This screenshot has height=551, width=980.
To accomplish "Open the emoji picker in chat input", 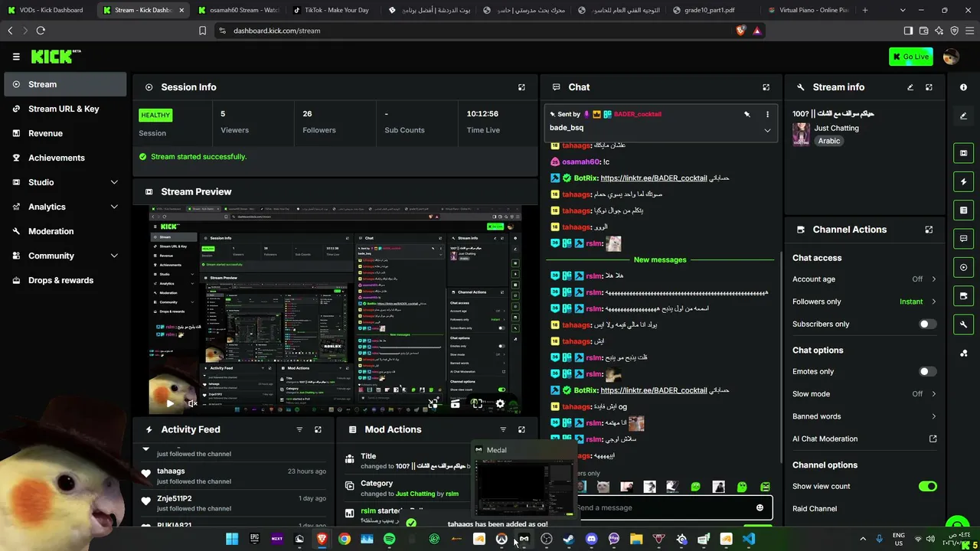I will click(759, 507).
